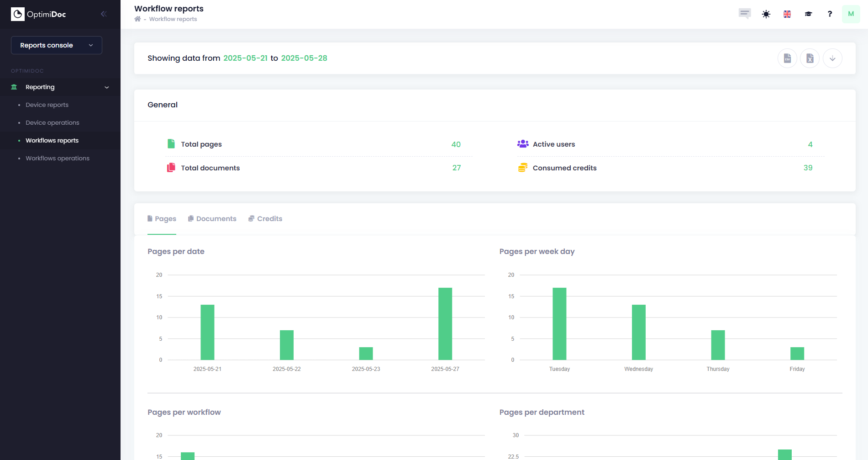The width and height of the screenshot is (868, 460).
Task: Click the end date 2025-05-28
Action: coord(304,58)
